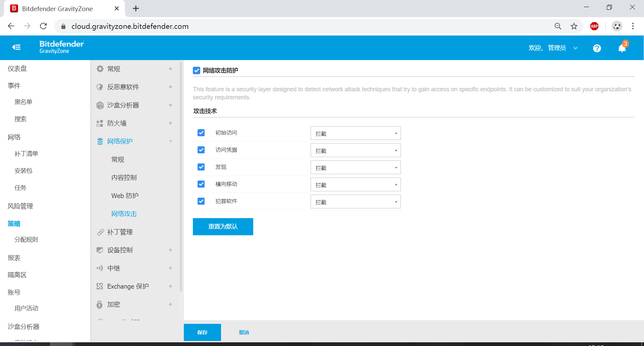
Task: Open the 访问凭据 action dropdown
Action: tap(356, 150)
